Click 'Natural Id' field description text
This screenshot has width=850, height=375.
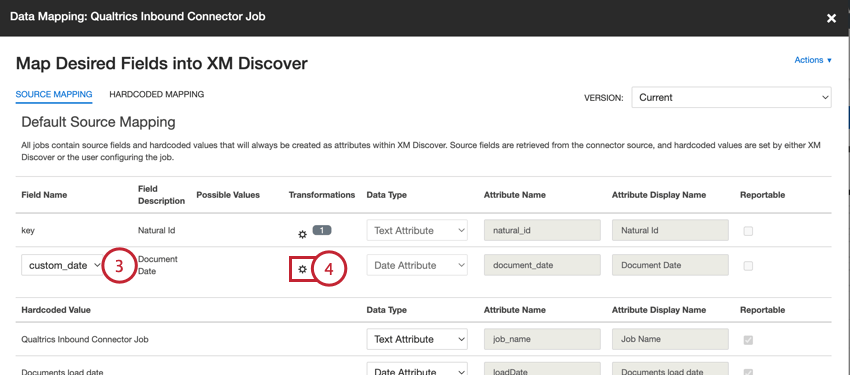click(157, 230)
